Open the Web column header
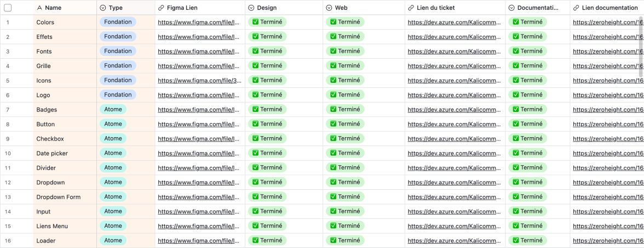The width and height of the screenshot is (644, 248). pyautogui.click(x=364, y=8)
